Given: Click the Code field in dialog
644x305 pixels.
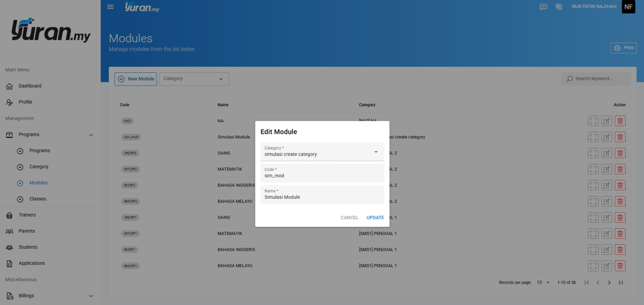Looking at the screenshot, I should [x=322, y=173].
